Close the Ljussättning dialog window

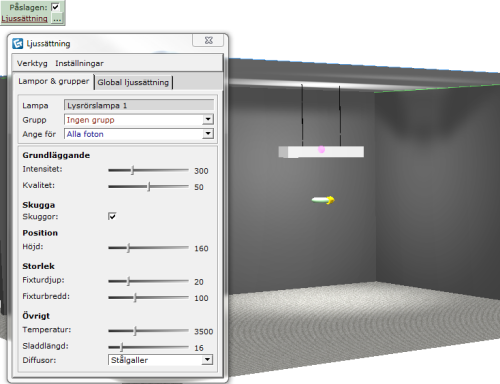[209, 40]
